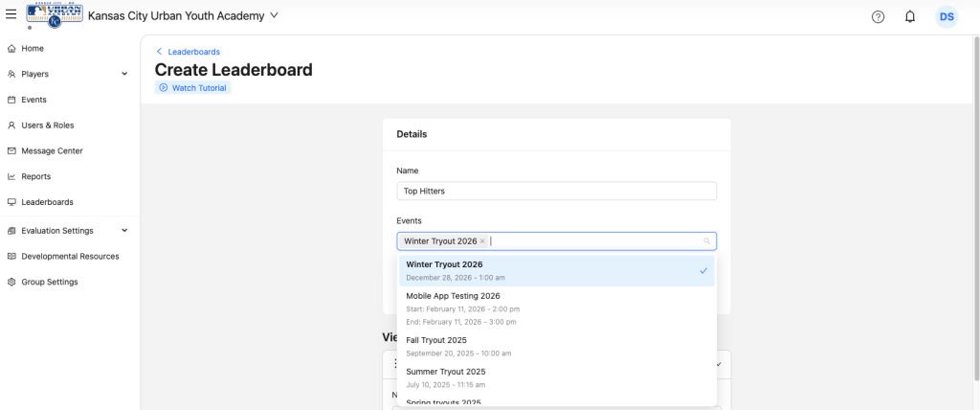The height and width of the screenshot is (410, 980).
Task: Click the Name input field
Action: [556, 191]
